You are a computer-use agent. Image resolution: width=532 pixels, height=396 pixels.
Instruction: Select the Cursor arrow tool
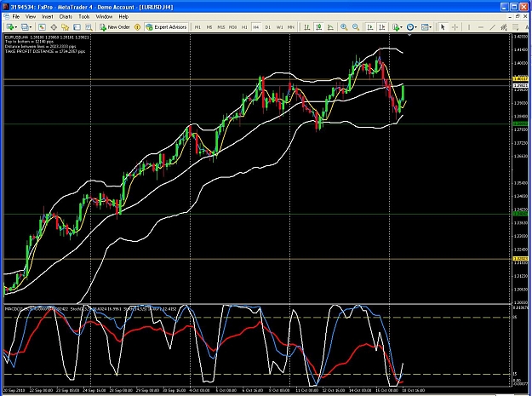pyautogui.click(x=443, y=27)
